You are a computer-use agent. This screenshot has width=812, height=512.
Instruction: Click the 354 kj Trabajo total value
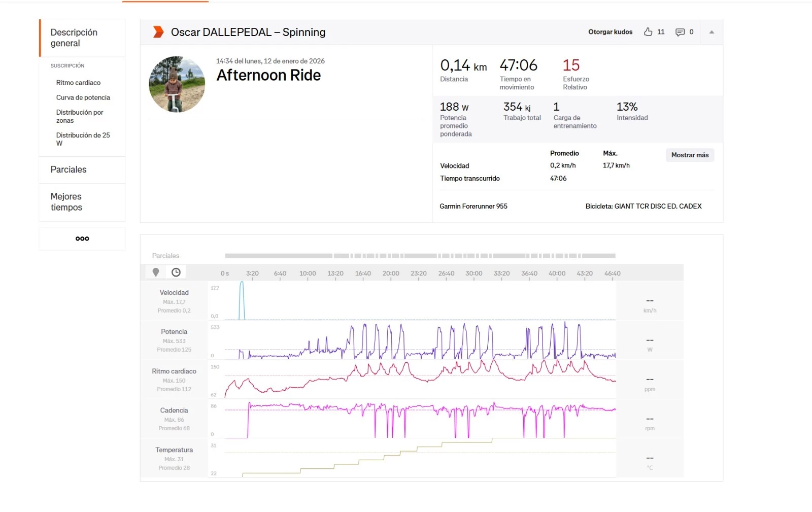(x=517, y=107)
